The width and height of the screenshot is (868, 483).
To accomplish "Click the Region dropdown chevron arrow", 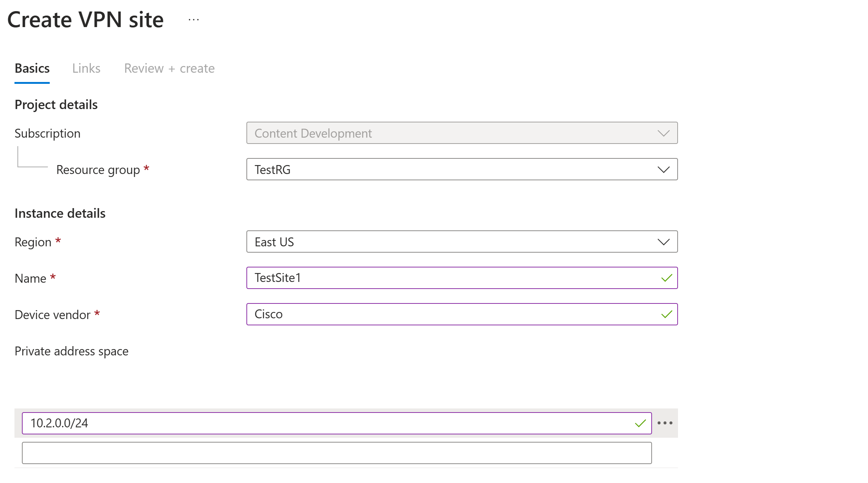I will coord(663,242).
